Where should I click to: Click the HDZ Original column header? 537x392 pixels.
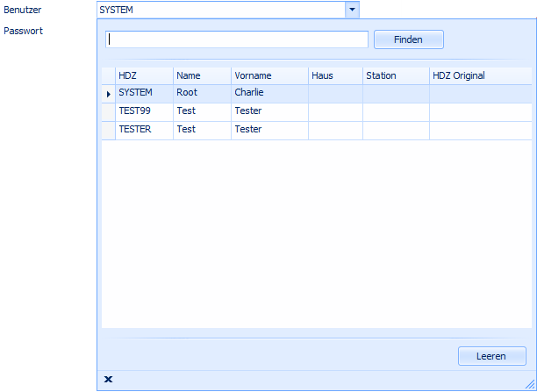click(479, 76)
